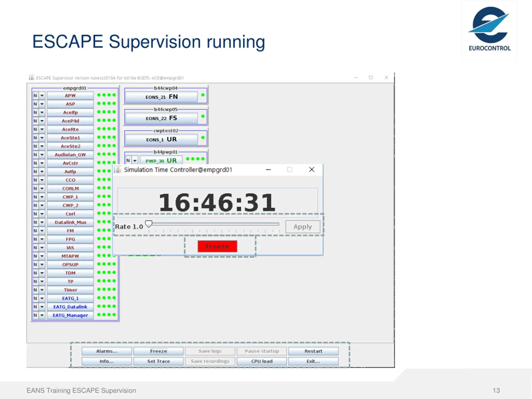This screenshot has height=399, width=532.
Task: Click the CWP_1 process button
Action: pos(70,197)
